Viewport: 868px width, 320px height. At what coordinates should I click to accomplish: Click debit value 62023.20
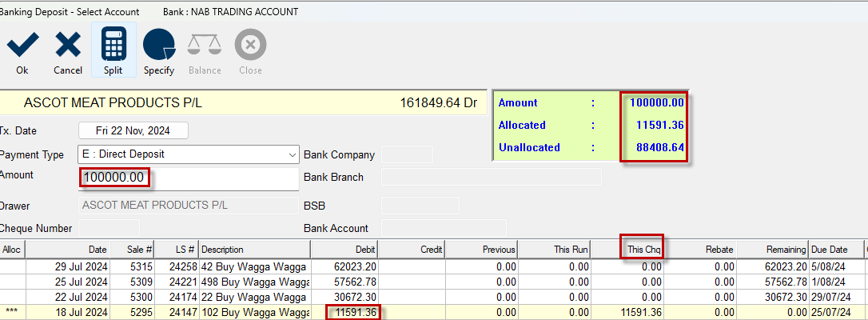pos(356,266)
